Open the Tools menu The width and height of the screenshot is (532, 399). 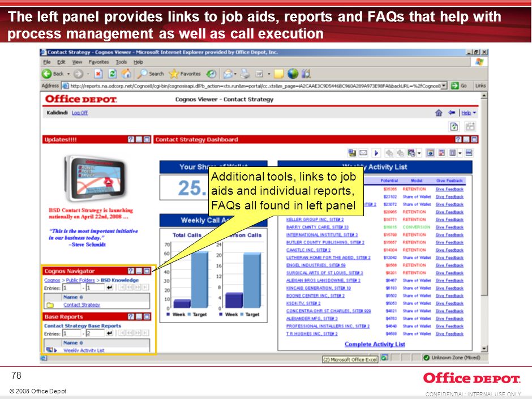[x=121, y=62]
